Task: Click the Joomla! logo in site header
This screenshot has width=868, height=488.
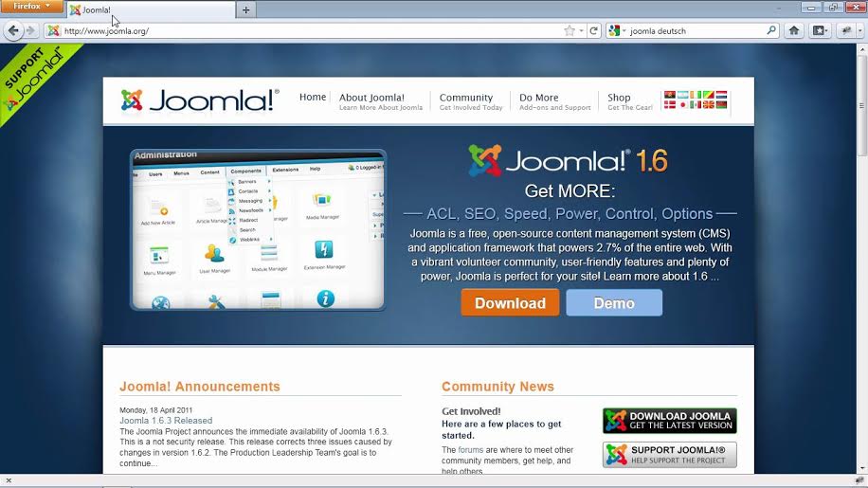Action: (200, 100)
